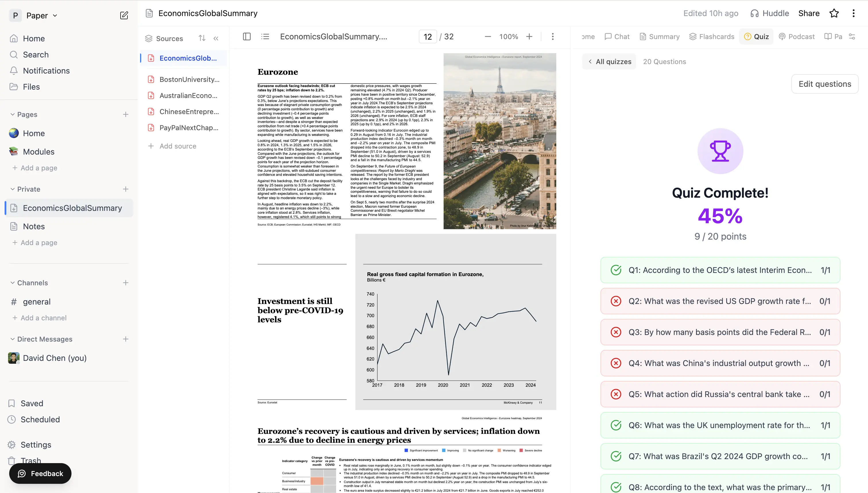
Task: Go to Home in the sidebar
Action: (x=34, y=38)
